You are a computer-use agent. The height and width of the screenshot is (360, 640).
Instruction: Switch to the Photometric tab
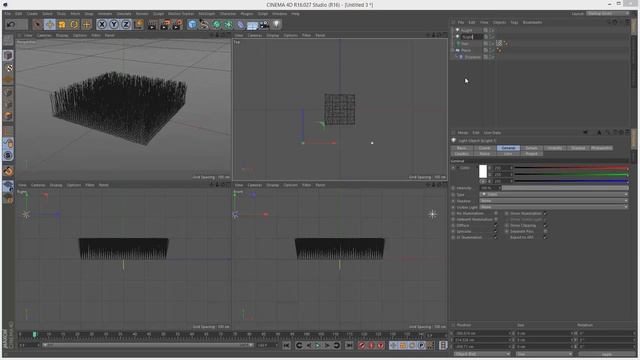pyautogui.click(x=601, y=148)
